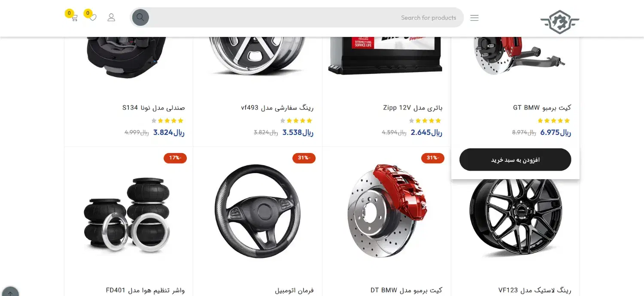Select the black steering wheel product image
This screenshot has height=296, width=644.
pos(258,211)
